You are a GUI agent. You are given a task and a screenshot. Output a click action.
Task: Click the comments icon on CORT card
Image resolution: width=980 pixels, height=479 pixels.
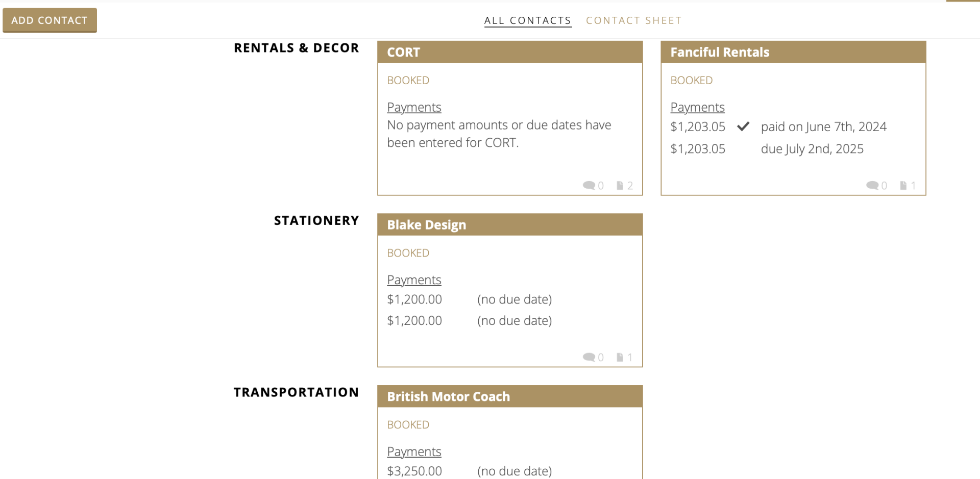tap(589, 185)
